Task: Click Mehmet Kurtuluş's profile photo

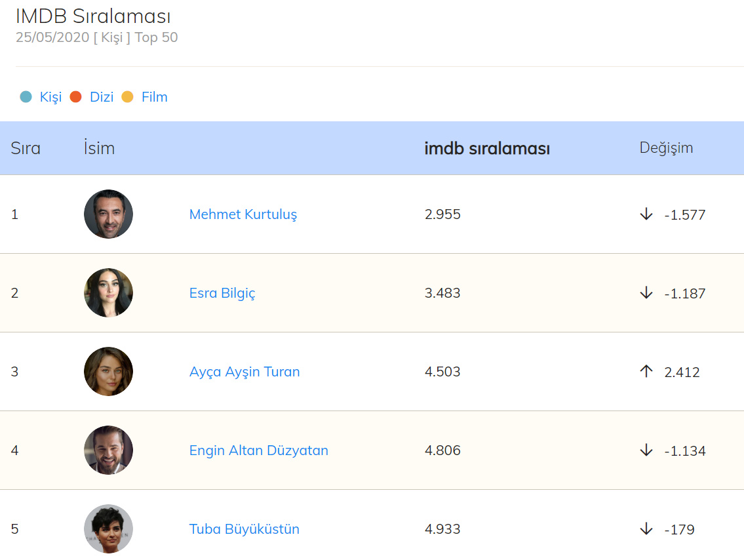Action: (108, 214)
